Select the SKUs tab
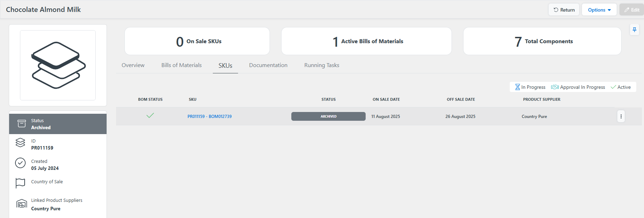The image size is (644, 218). tap(225, 66)
